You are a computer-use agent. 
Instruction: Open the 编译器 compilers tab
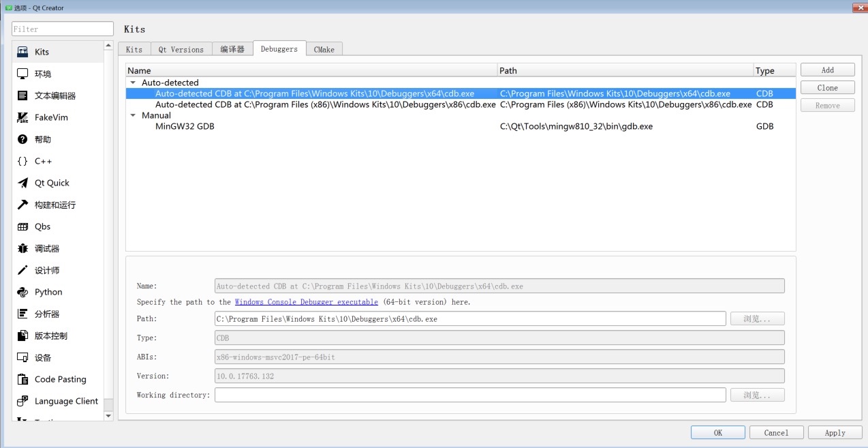point(232,49)
